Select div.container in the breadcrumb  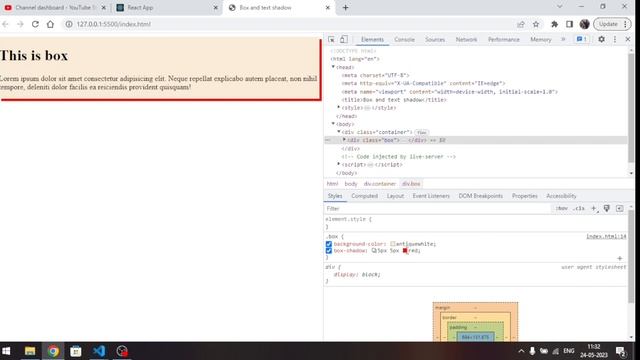(x=380, y=184)
